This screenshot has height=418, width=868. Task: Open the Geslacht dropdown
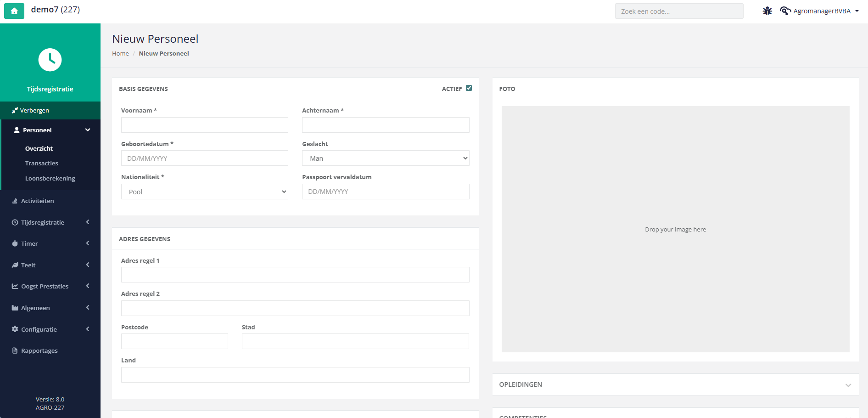[x=386, y=158]
